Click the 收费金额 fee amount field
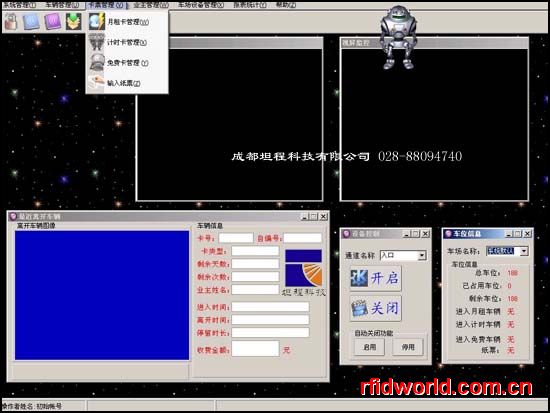This screenshot has height=413, width=550. (x=255, y=349)
